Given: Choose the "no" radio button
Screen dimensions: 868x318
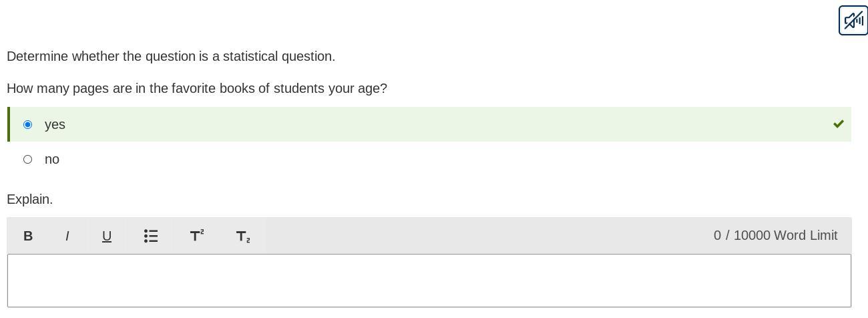Looking at the screenshot, I should (x=27, y=159).
